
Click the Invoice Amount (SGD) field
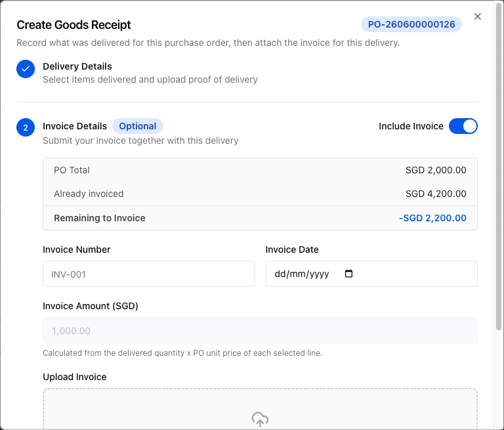pos(260,330)
